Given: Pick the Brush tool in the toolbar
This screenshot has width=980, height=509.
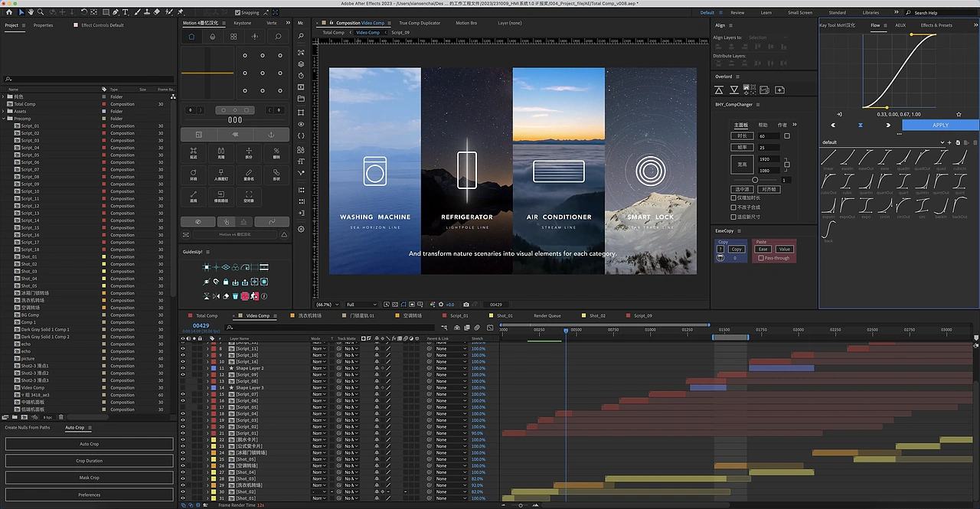Looking at the screenshot, I should pos(136,12).
